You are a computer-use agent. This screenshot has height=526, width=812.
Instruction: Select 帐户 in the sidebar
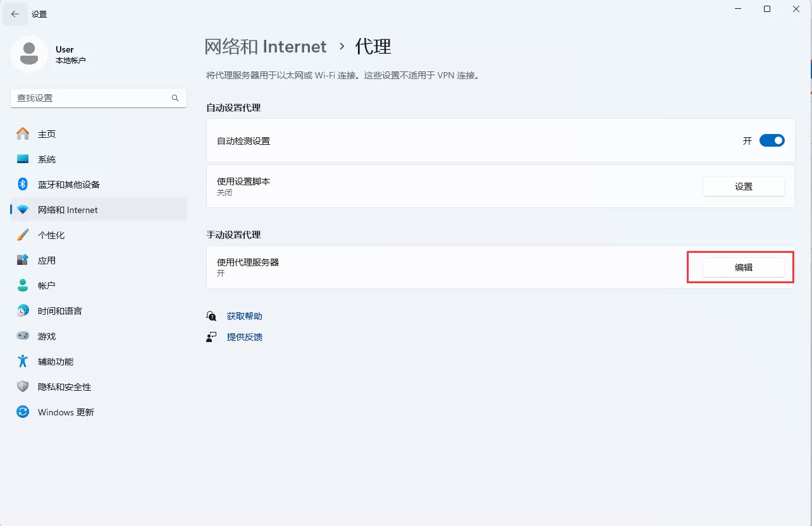46,285
